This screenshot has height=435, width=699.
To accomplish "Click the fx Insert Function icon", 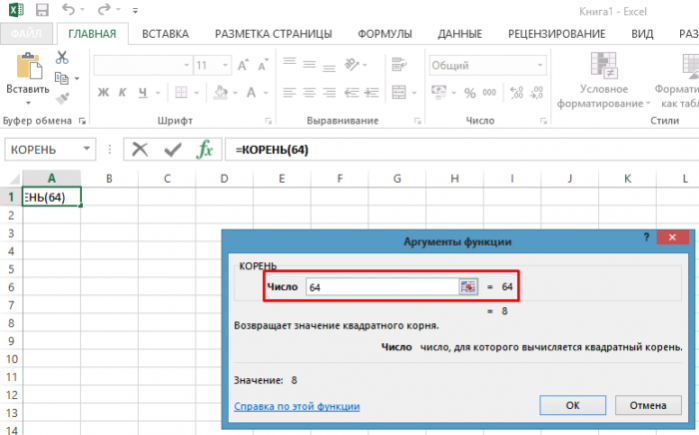I will click(x=205, y=149).
